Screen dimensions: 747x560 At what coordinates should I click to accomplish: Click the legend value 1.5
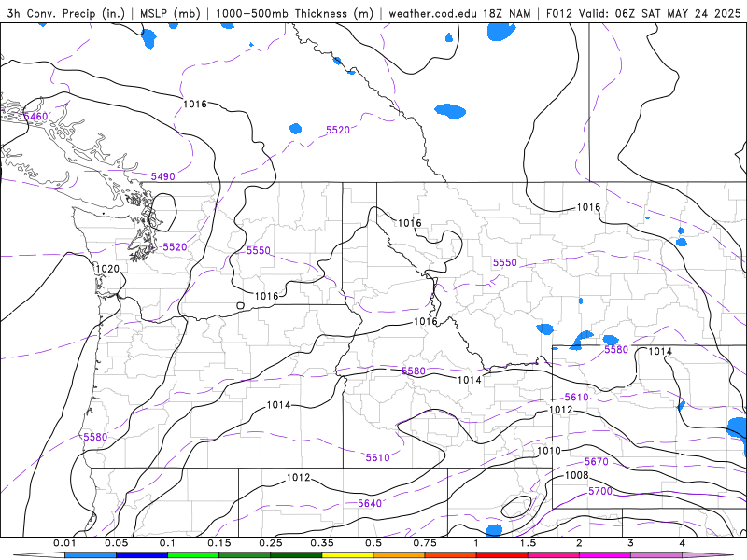pos(528,543)
